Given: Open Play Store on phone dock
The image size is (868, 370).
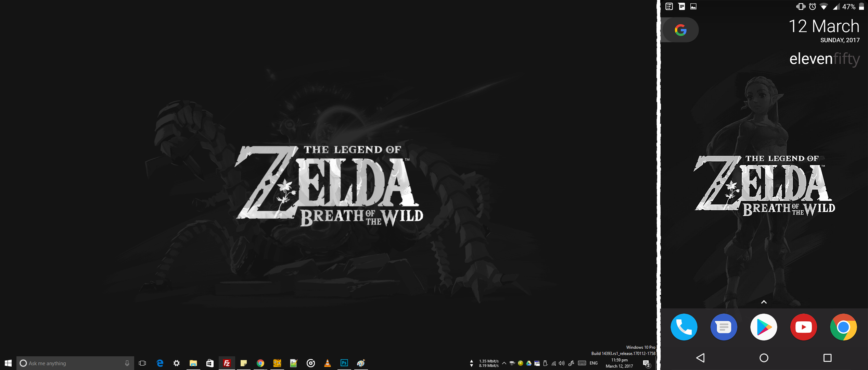Looking at the screenshot, I should point(764,327).
